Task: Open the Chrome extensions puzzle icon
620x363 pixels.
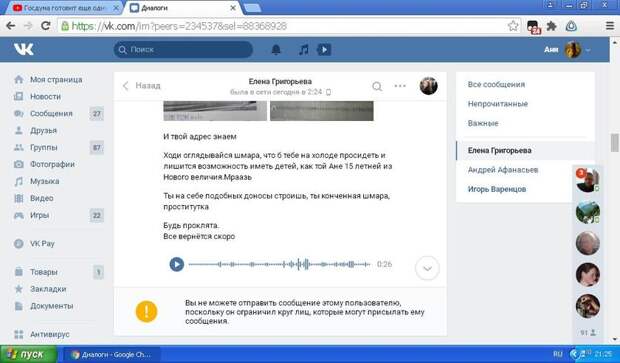Action: point(551,26)
